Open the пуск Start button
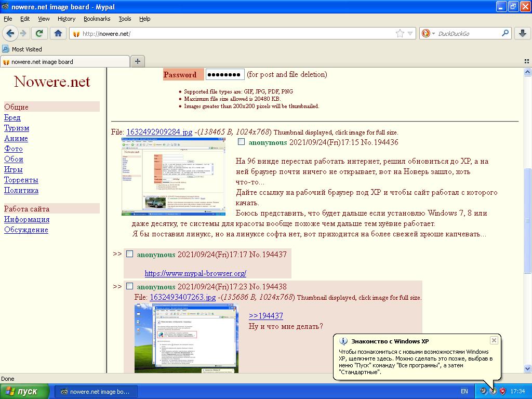The image size is (532, 399). pos(24,392)
